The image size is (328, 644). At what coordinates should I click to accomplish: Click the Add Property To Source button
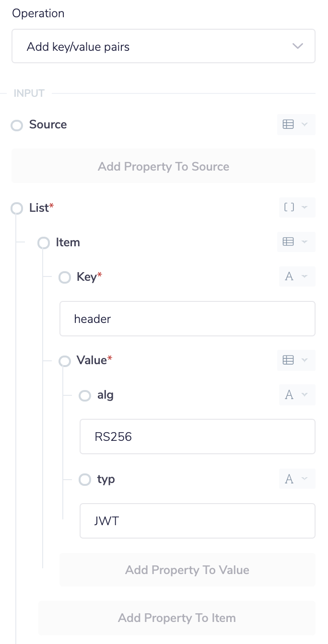click(164, 166)
